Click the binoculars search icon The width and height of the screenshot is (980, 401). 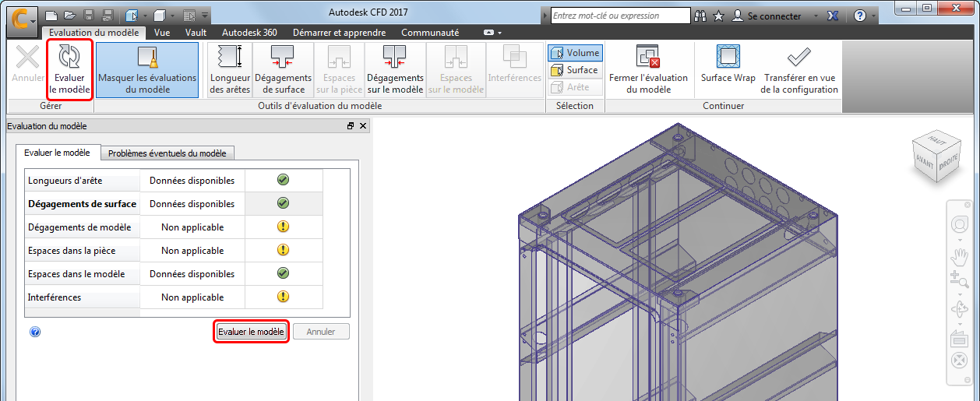point(700,16)
